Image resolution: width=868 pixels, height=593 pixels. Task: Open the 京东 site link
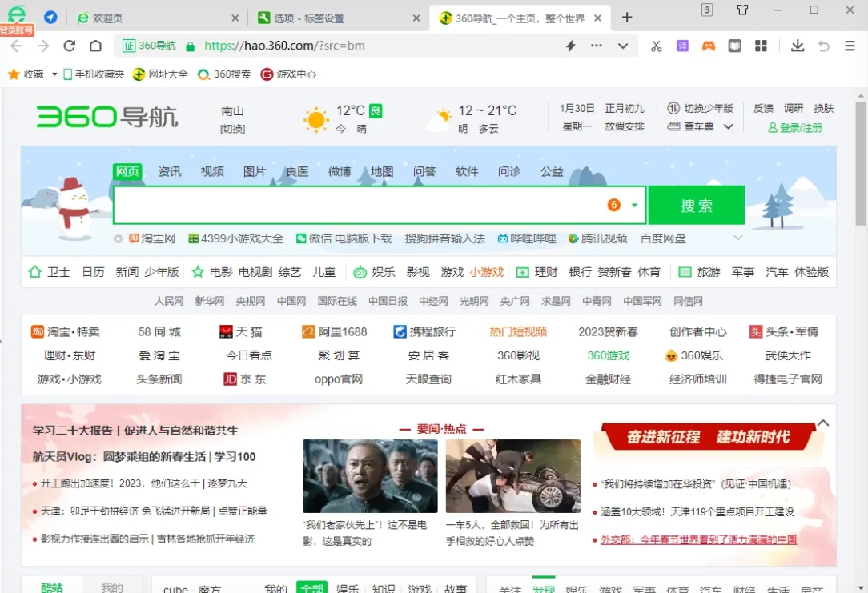pos(245,379)
